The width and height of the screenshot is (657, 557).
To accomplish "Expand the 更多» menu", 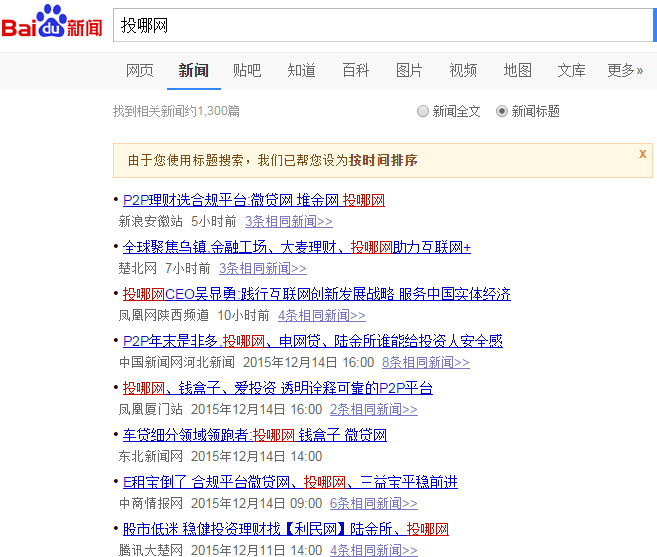I will tap(625, 70).
